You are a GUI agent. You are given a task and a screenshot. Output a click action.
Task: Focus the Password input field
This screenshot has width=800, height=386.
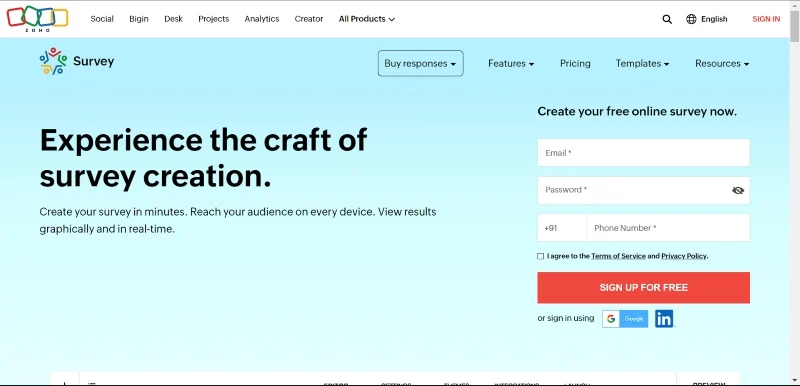click(643, 190)
